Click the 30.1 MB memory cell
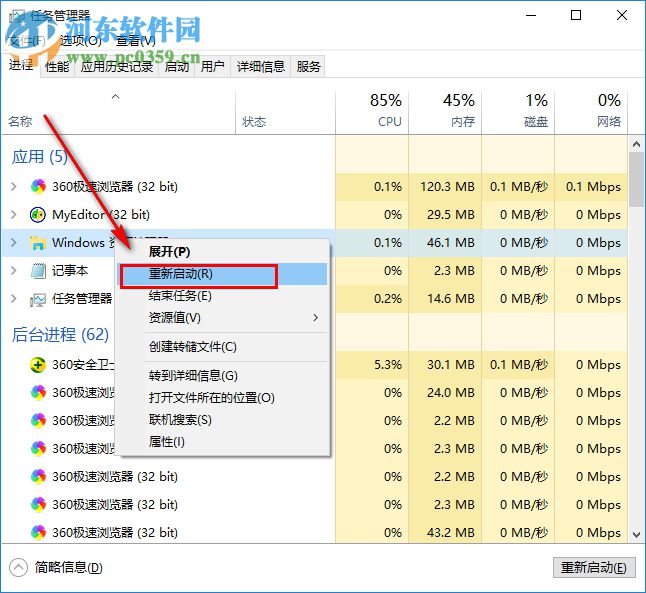This screenshot has height=593, width=646. tap(445, 365)
